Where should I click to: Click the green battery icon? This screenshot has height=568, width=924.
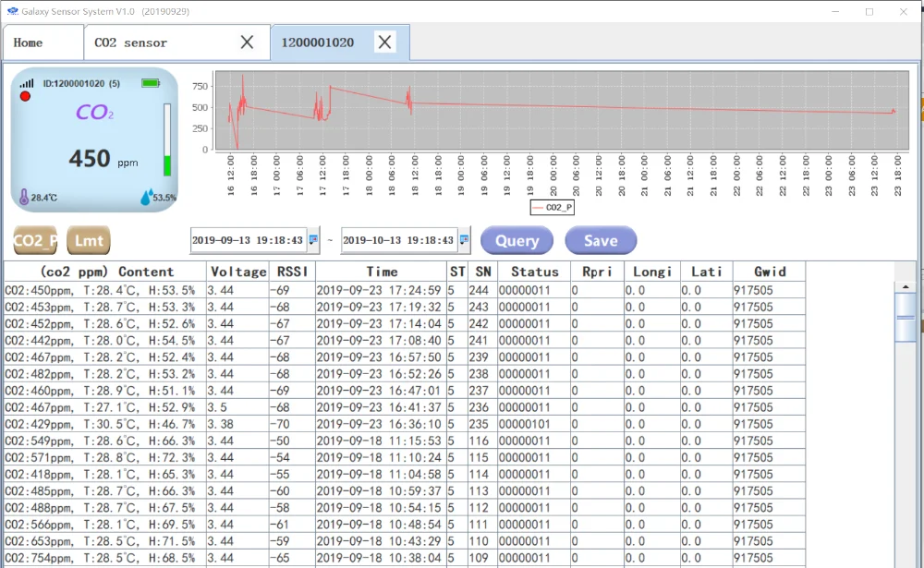coord(151,83)
